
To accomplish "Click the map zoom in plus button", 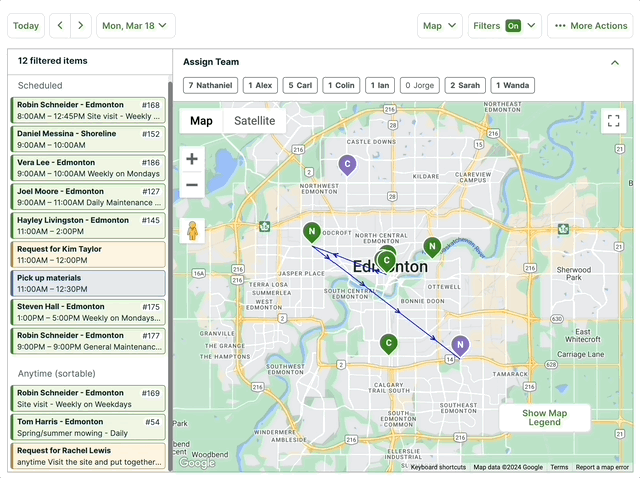I will click(192, 159).
